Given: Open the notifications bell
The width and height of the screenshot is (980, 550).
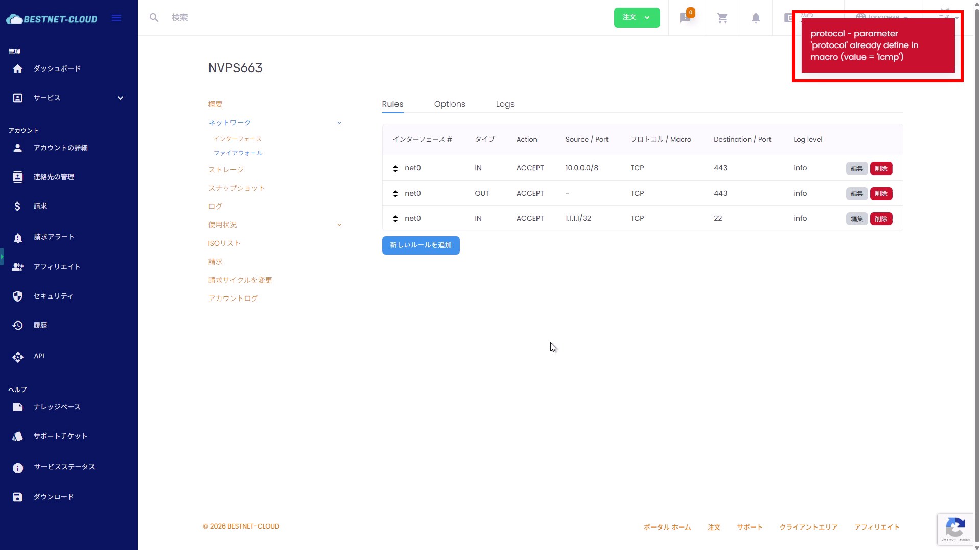Looking at the screenshot, I should (x=755, y=18).
